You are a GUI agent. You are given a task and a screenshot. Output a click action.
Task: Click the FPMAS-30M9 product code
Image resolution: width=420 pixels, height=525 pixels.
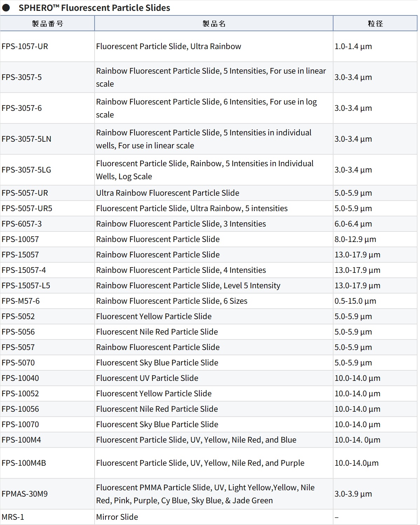coord(25,494)
